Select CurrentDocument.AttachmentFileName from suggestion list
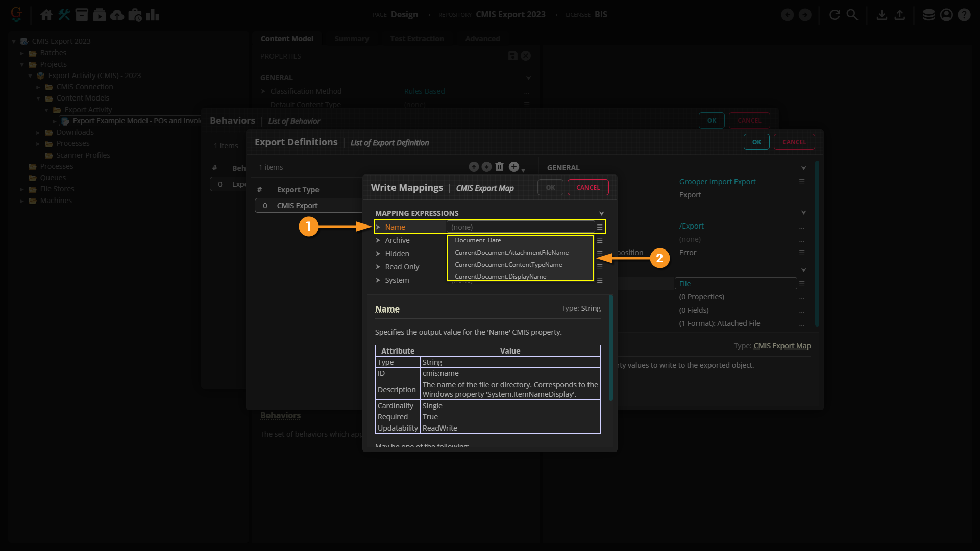The image size is (980, 551). pyautogui.click(x=511, y=253)
